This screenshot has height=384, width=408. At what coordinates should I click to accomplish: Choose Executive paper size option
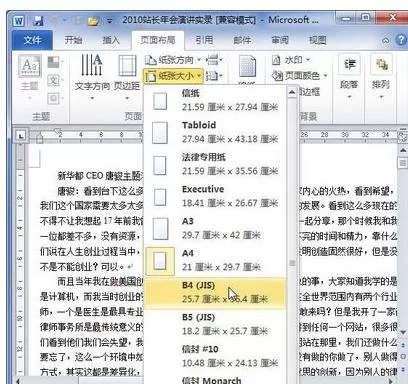(x=215, y=196)
